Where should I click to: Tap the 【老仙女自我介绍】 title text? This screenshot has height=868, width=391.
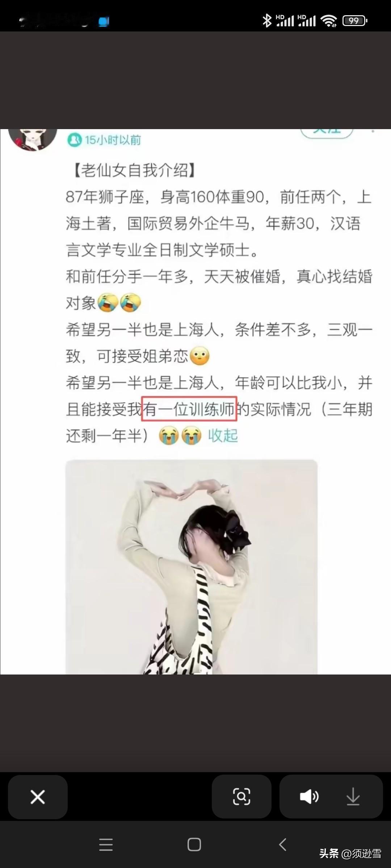[134, 170]
